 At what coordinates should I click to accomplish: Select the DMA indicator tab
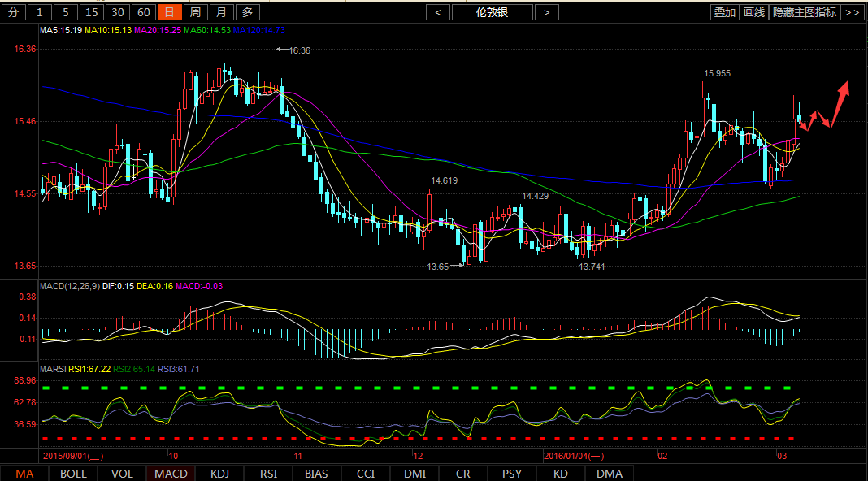[x=609, y=474]
